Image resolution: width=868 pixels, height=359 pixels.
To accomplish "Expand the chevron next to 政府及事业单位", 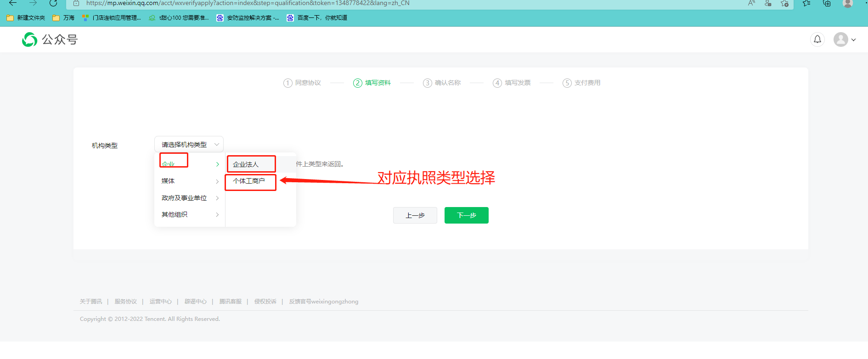I will (217, 198).
